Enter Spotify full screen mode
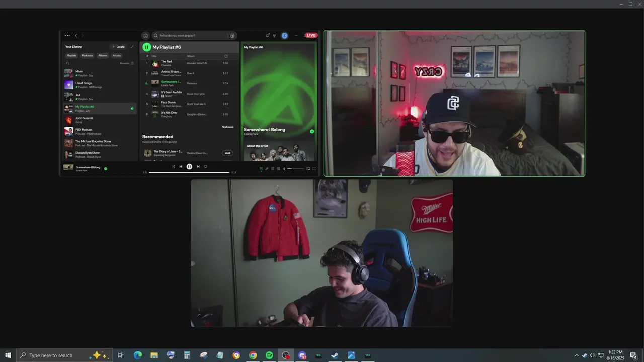The image size is (644, 362). click(314, 169)
